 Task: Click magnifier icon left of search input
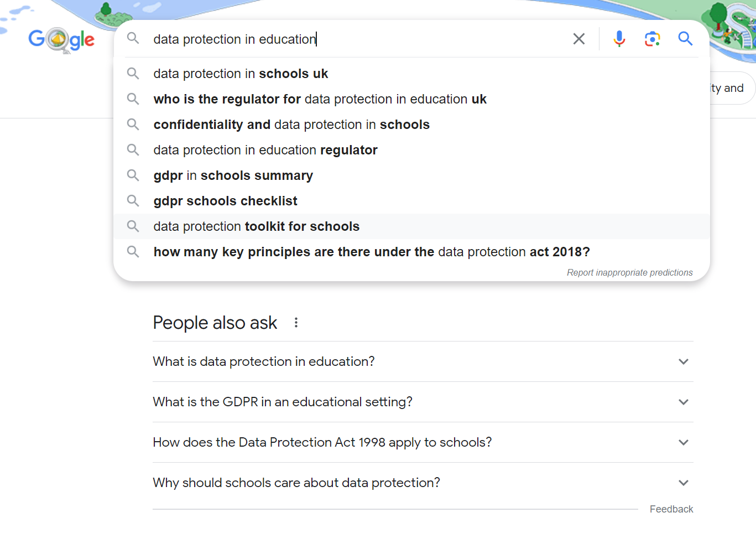click(x=133, y=39)
